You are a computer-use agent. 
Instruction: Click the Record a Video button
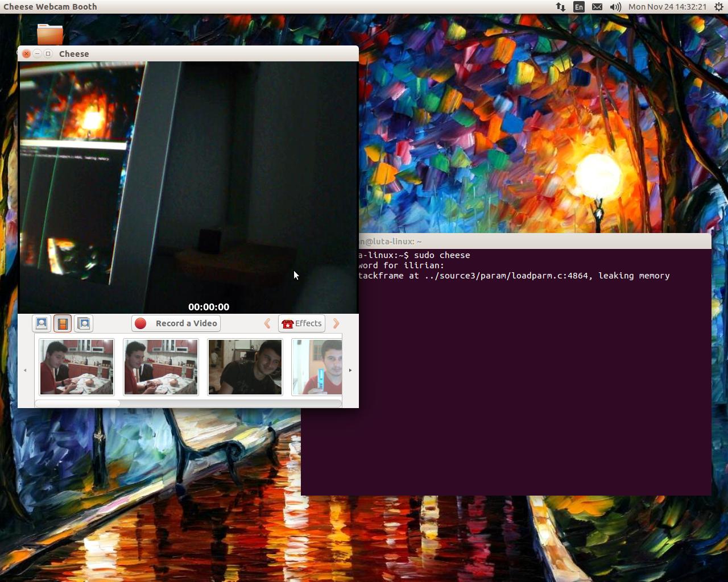coord(176,323)
